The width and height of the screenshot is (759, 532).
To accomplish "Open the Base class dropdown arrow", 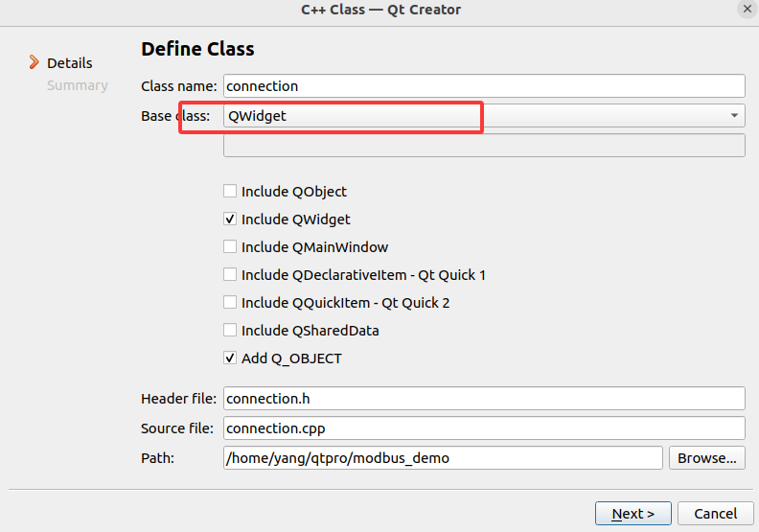I will (x=734, y=116).
